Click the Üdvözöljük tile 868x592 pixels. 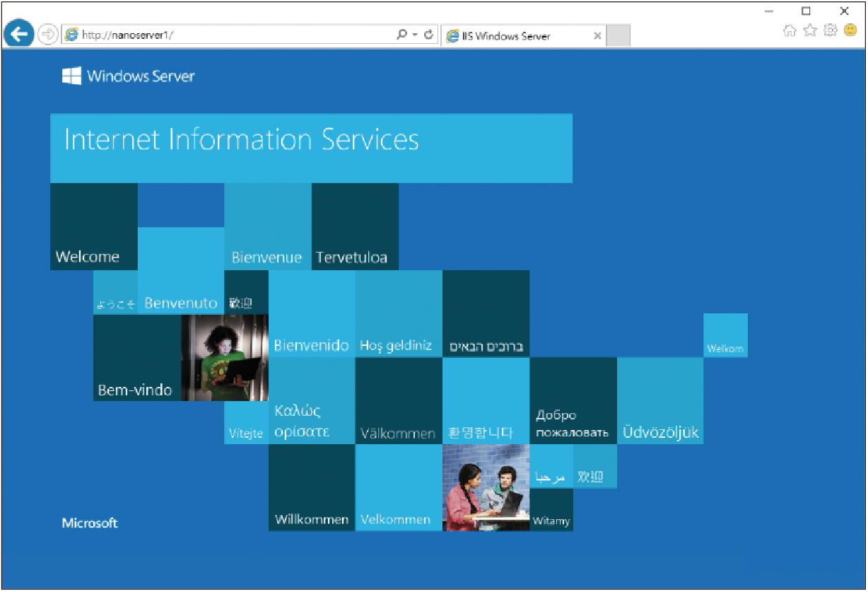click(660, 401)
